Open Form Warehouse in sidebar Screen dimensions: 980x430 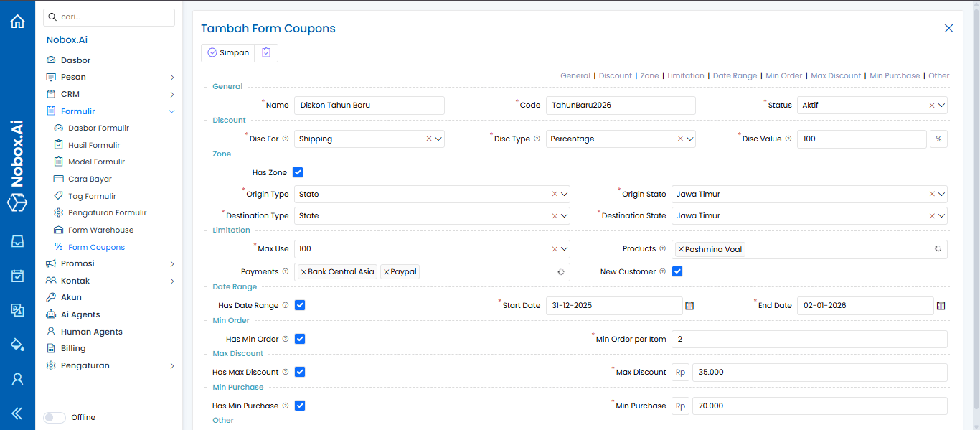coord(100,230)
